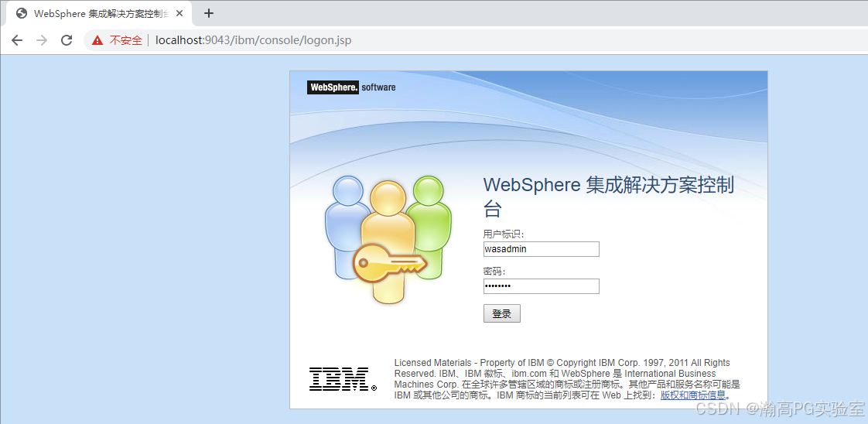
Task: Click the 密码 label
Action: (495, 272)
